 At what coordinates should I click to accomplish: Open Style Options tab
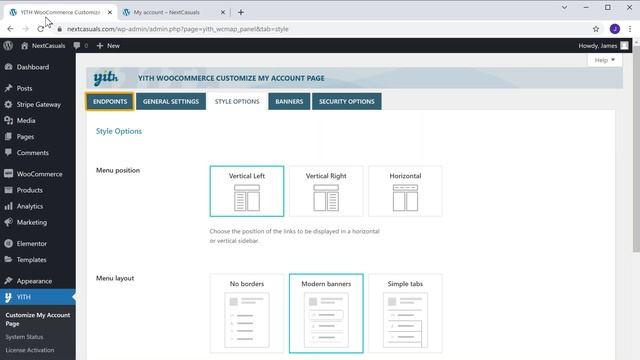[237, 102]
